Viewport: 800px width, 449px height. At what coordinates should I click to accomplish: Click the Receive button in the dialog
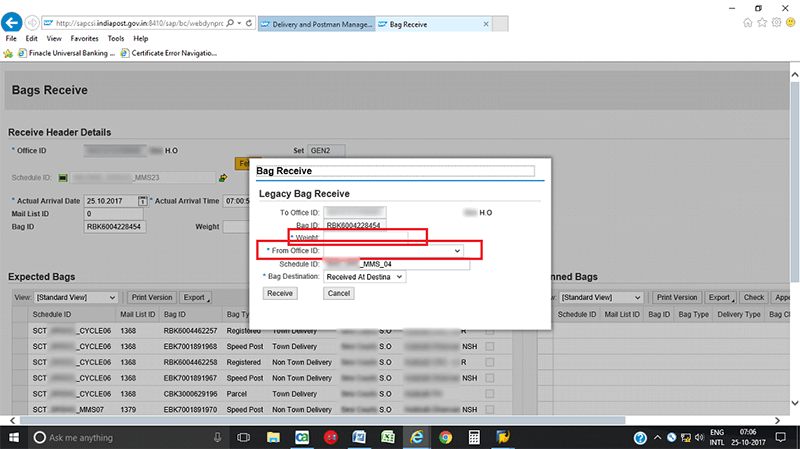click(280, 293)
